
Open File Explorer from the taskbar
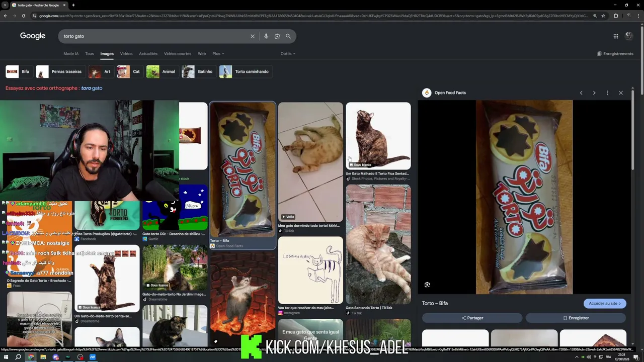coord(43,357)
